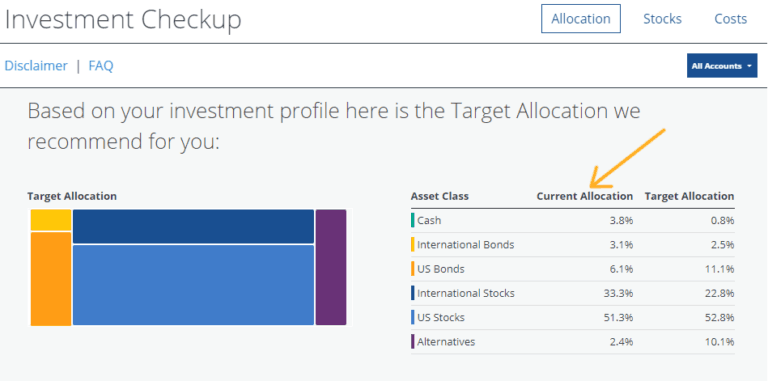Open the FAQ link
This screenshot has width=768, height=381.
coord(101,66)
